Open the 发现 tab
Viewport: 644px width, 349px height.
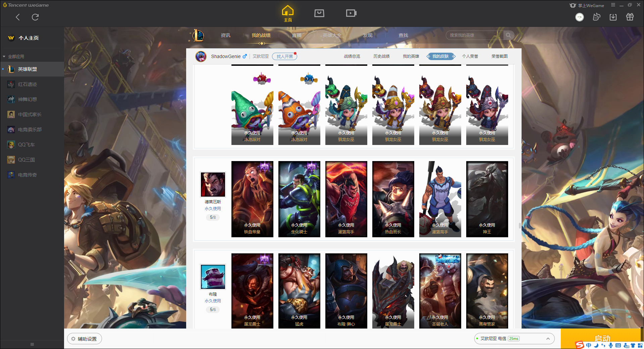[x=368, y=35]
